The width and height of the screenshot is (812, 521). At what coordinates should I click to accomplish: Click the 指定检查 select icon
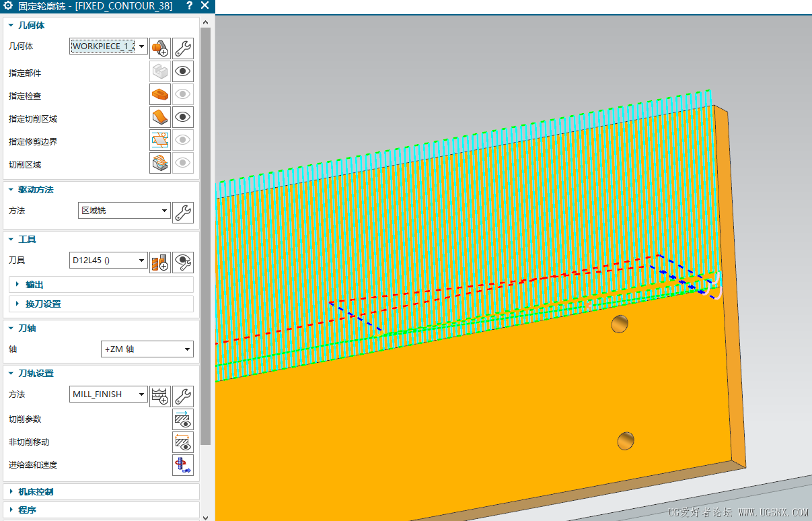pos(160,94)
